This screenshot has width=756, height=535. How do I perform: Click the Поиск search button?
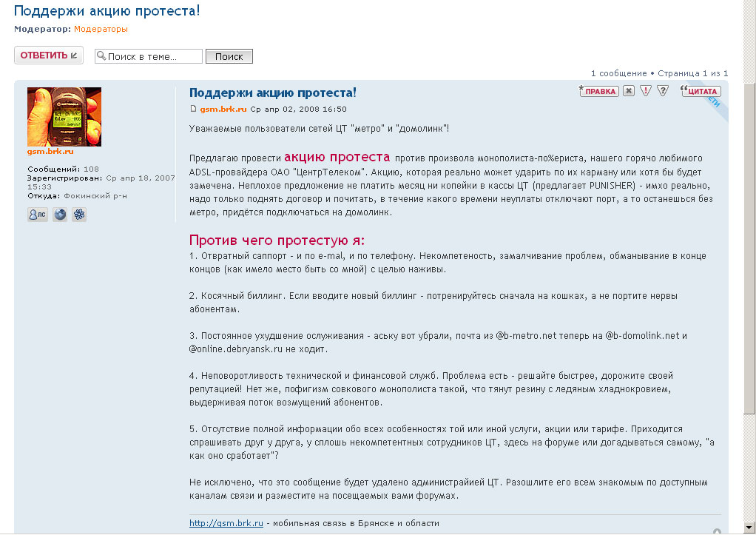(229, 56)
